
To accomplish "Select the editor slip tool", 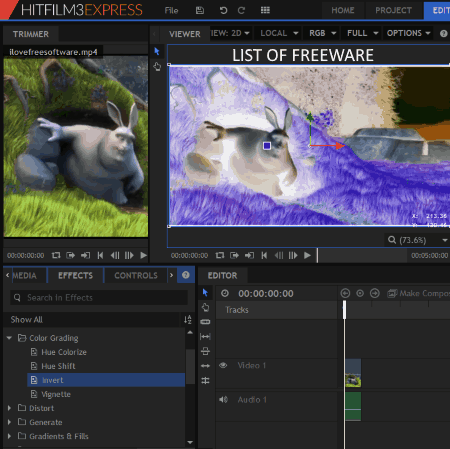I will click(x=205, y=337).
